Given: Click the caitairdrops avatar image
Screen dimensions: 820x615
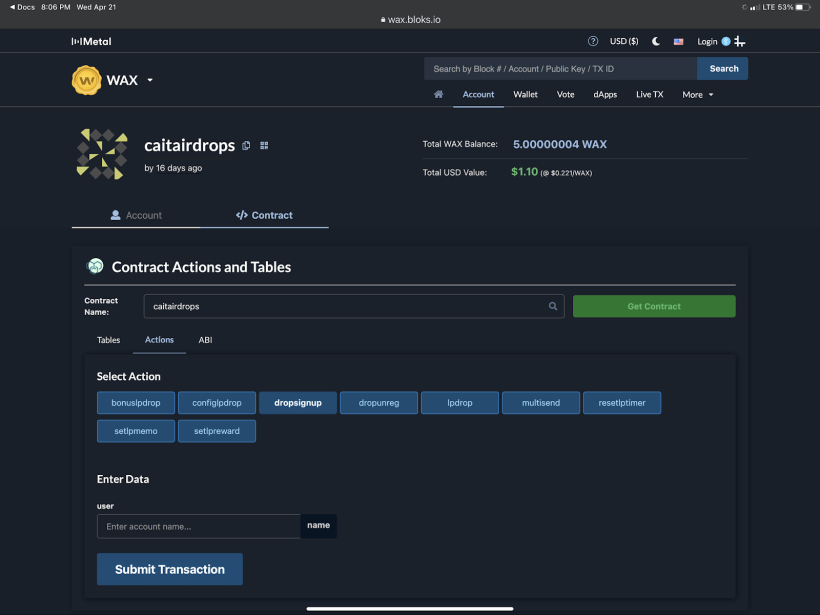Looking at the screenshot, I should click(x=102, y=154).
